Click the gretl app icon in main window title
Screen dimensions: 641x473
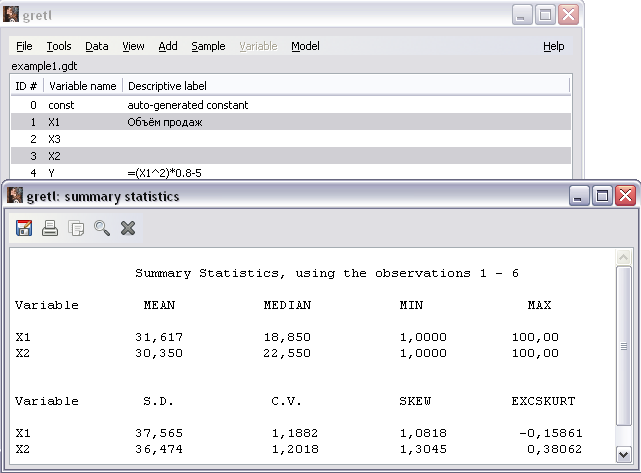coord(11,15)
